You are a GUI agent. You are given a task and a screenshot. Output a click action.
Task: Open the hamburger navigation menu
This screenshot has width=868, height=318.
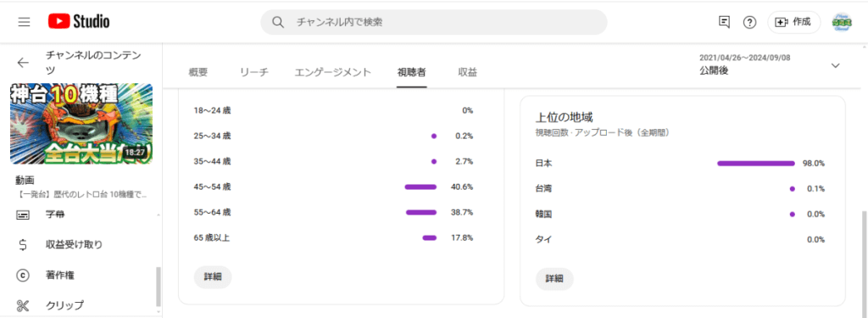(x=24, y=22)
